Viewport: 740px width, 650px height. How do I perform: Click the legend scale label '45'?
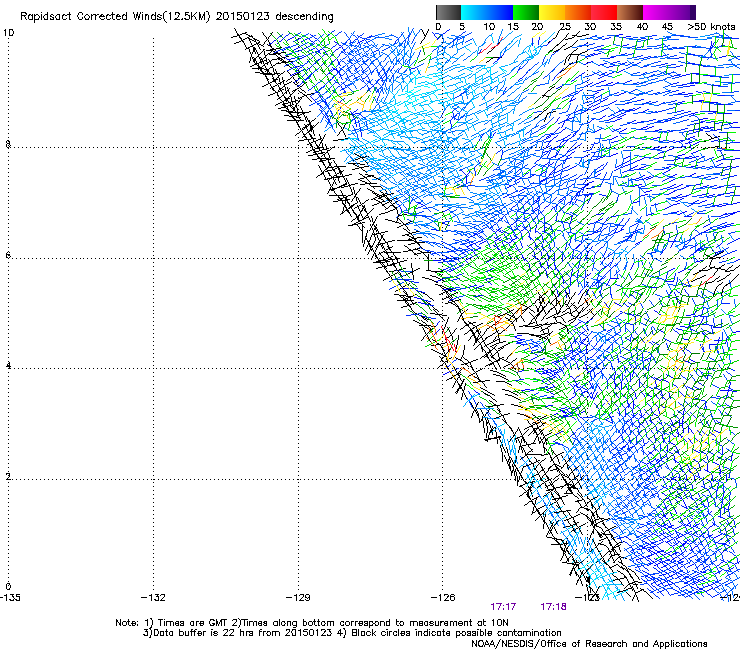click(x=667, y=27)
